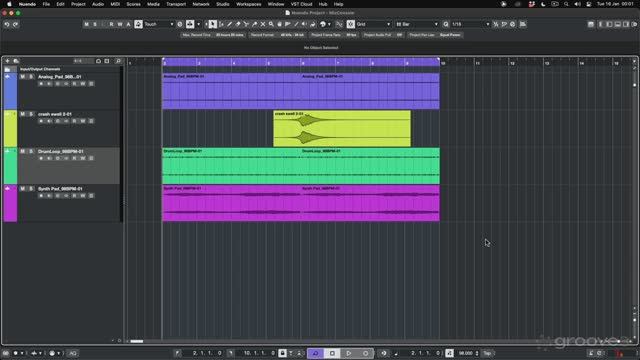Click the Tap tempo button
Screen dimensions: 640x360
point(487,353)
